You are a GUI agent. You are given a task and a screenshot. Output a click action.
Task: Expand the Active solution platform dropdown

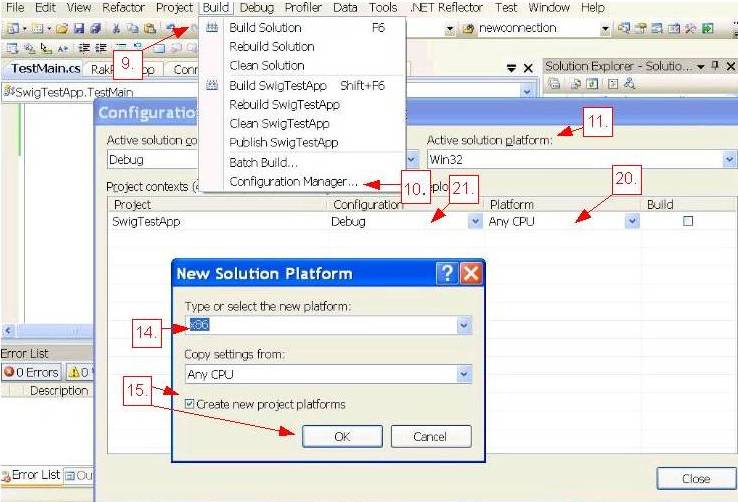[x=728, y=159]
